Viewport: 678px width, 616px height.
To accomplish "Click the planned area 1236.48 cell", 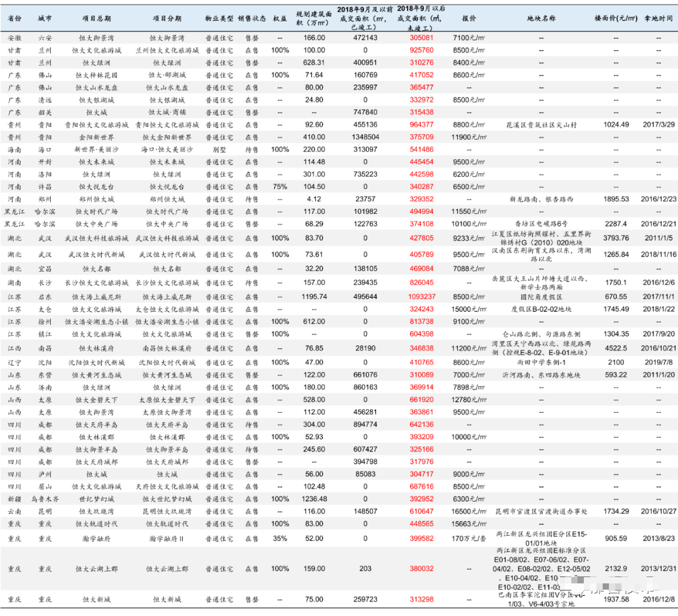I will 315,499.
